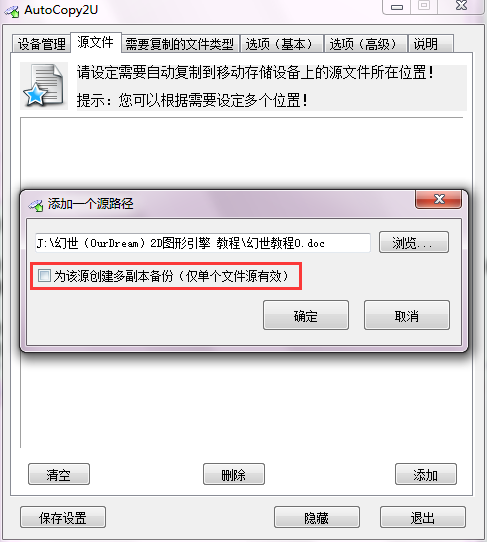The image size is (487, 542).
Task: Click the 浏览... browse button
Action: coord(414,243)
